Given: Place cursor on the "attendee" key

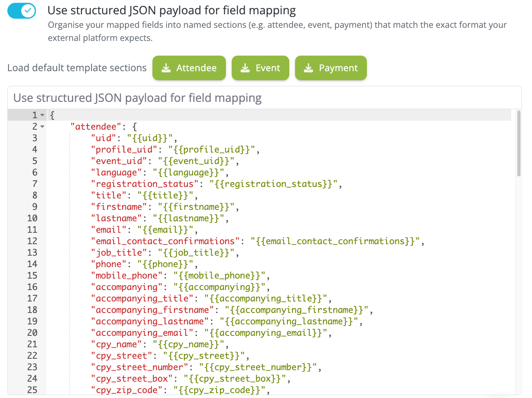Looking at the screenshot, I should point(96,127).
